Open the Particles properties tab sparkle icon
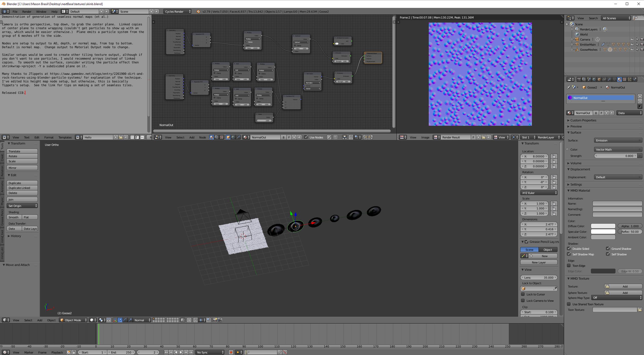 click(630, 79)
